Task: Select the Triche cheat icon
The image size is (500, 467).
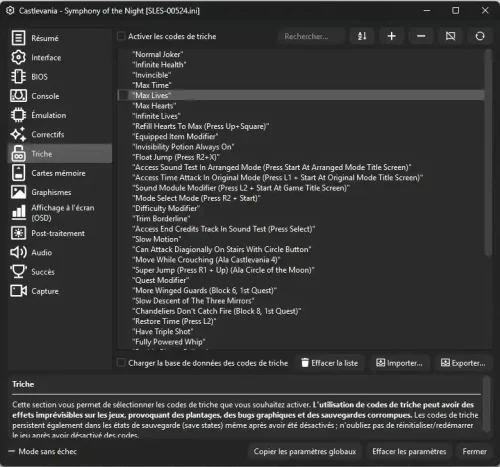Action: tap(18, 154)
